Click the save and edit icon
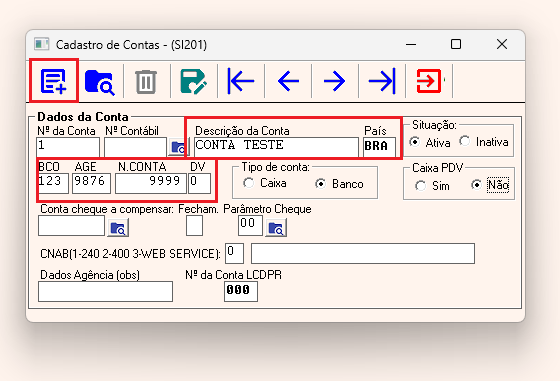This screenshot has height=381, width=560. pyautogui.click(x=193, y=82)
